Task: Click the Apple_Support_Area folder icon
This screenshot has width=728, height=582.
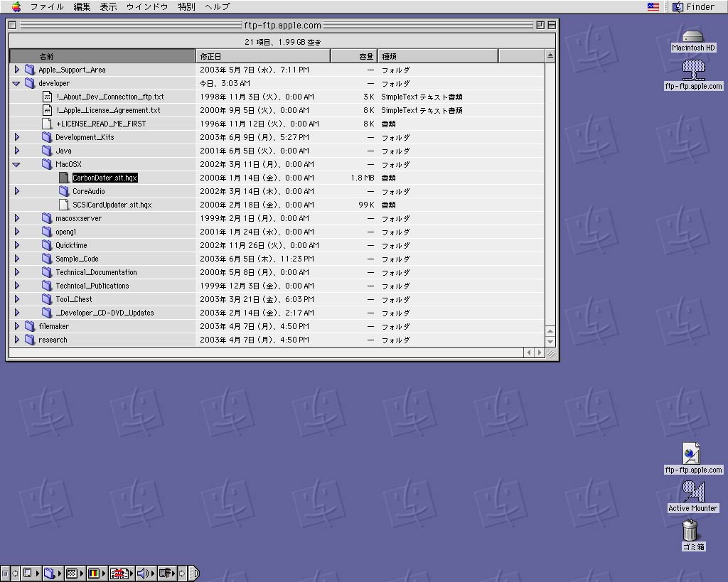Action: (x=30, y=70)
